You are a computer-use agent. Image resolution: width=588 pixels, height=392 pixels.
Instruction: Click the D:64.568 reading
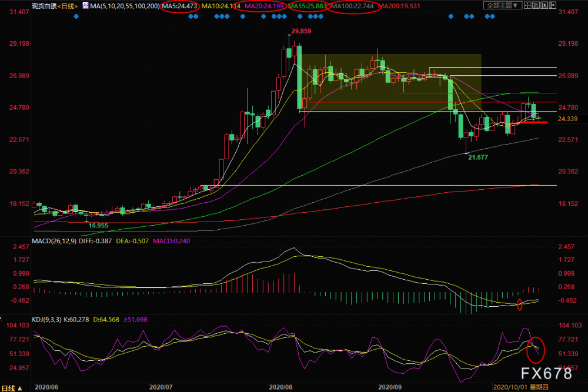point(106,320)
